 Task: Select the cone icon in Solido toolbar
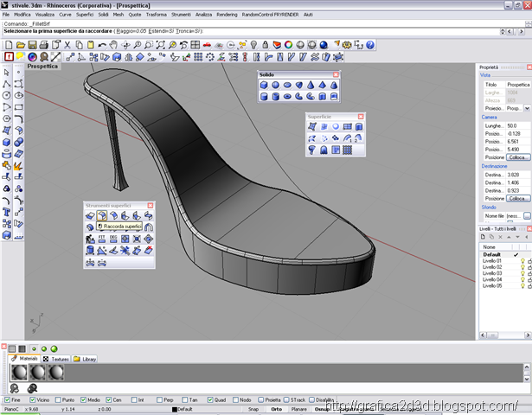point(311,85)
